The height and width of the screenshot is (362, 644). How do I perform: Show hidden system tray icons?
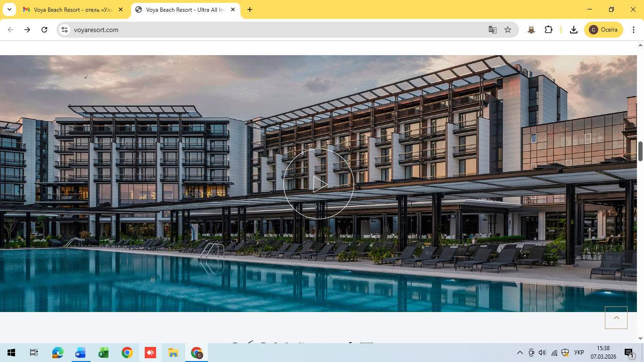(520, 353)
